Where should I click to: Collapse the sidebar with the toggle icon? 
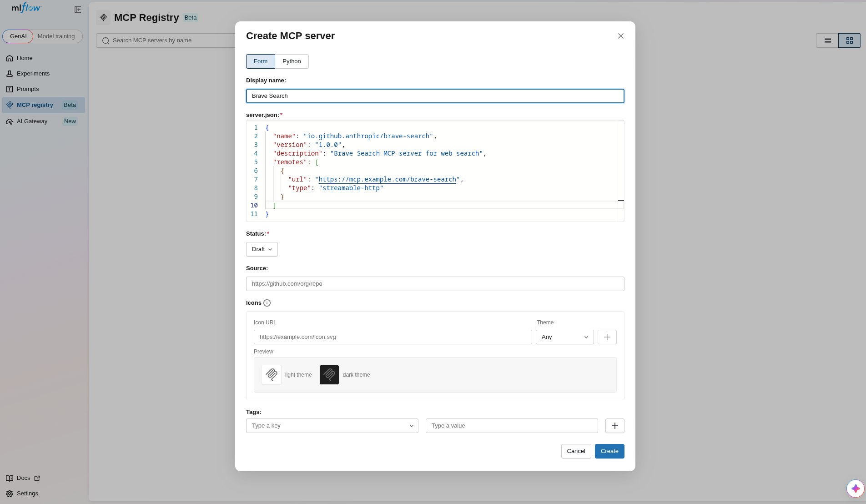click(x=78, y=10)
